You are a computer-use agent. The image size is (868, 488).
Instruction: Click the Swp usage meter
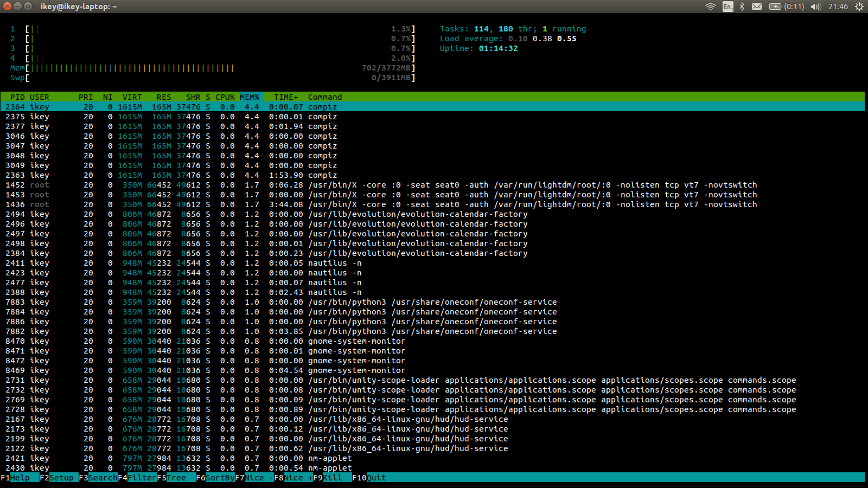[x=213, y=78]
